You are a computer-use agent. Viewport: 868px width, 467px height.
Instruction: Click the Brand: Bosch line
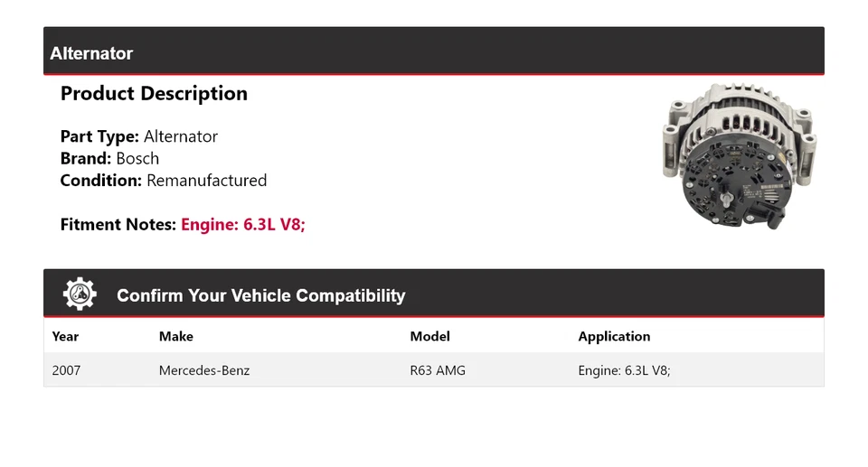[x=109, y=158]
